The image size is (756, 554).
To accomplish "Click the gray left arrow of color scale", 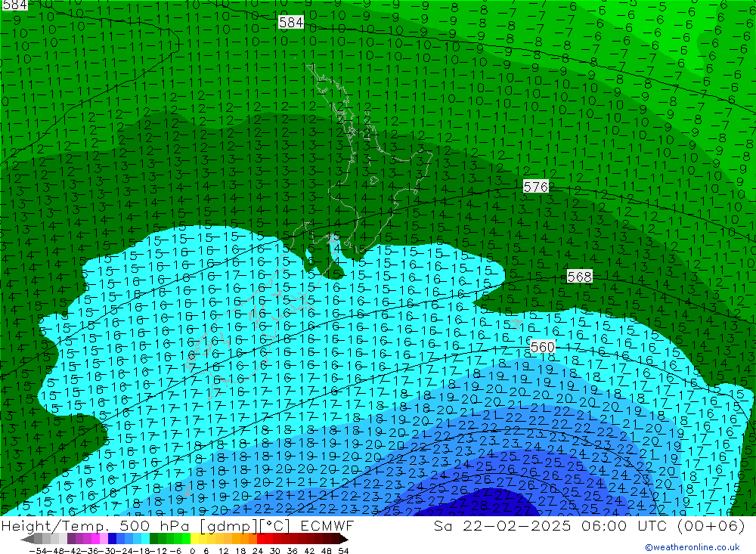I will 29,539.
